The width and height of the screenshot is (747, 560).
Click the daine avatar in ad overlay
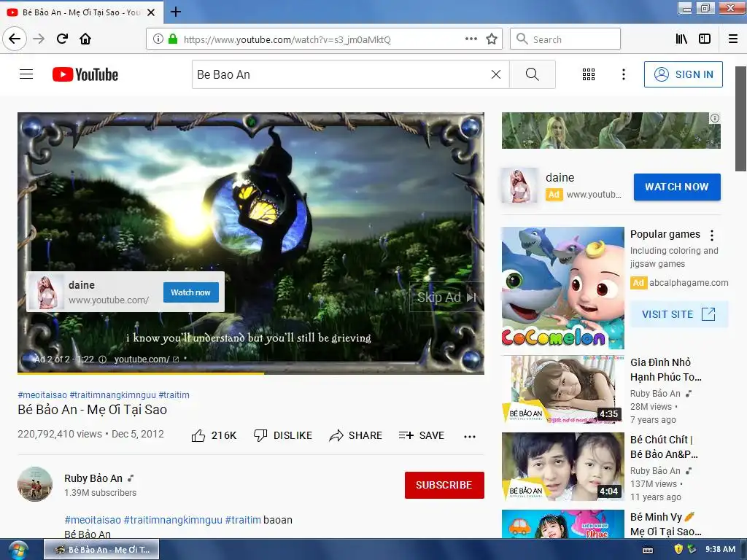tap(46, 292)
